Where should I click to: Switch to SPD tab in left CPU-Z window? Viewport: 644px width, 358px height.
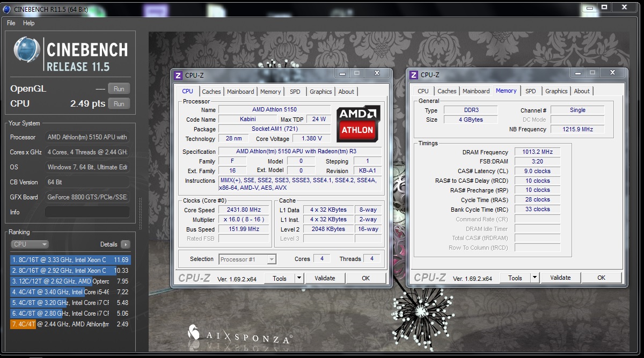pyautogui.click(x=295, y=92)
